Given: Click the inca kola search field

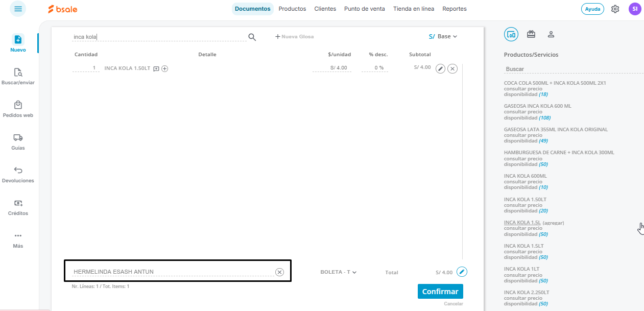Looking at the screenshot, I should tap(159, 37).
